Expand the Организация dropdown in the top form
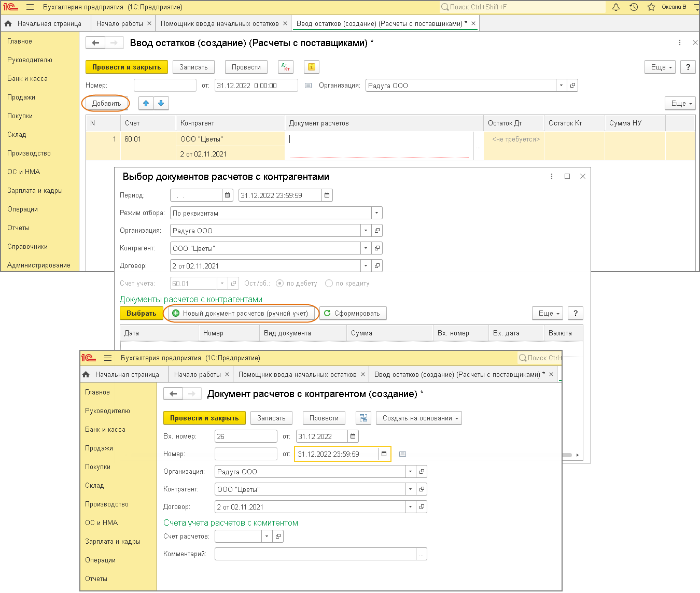The width and height of the screenshot is (700, 593). click(x=561, y=86)
